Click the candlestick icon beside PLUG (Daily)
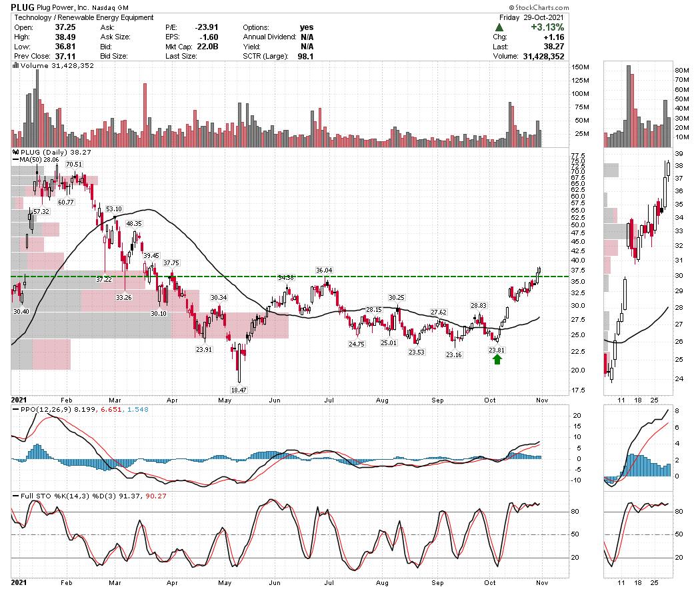The width and height of the screenshot is (700, 589). pyautogui.click(x=15, y=152)
